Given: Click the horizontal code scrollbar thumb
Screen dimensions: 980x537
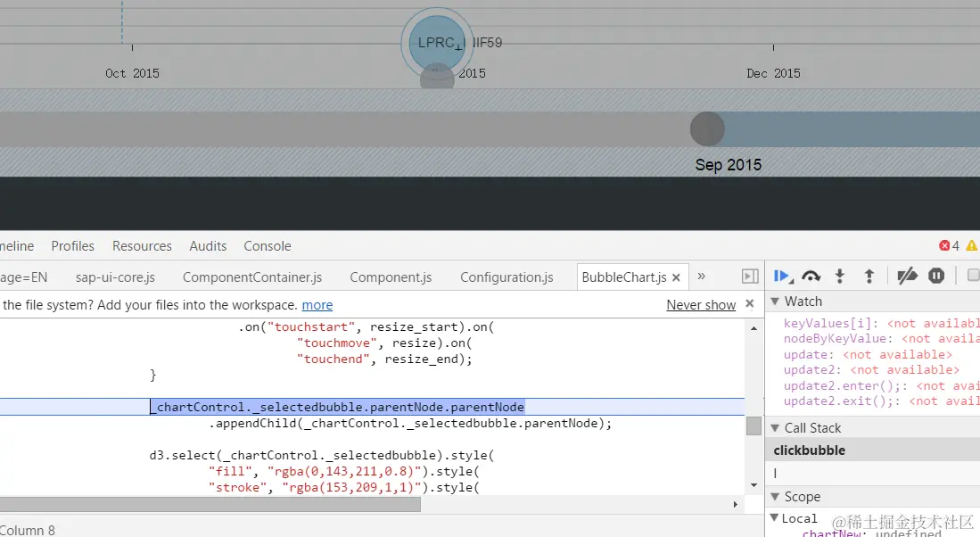Looking at the screenshot, I should tap(210, 505).
